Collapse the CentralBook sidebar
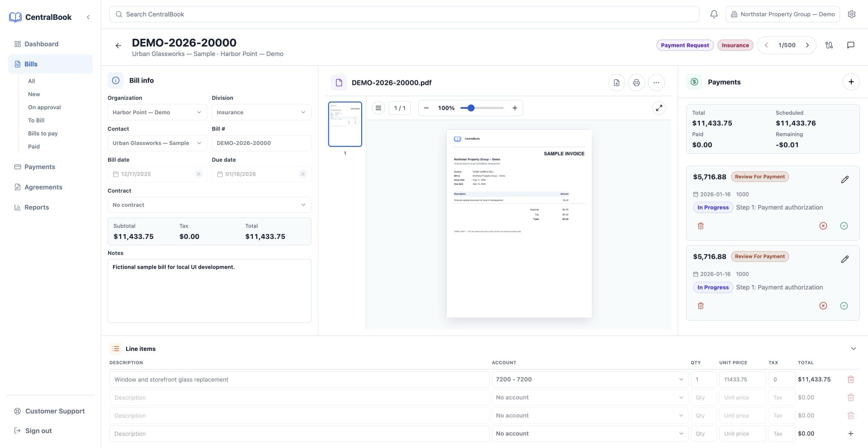The width and height of the screenshot is (868, 448). (x=88, y=17)
